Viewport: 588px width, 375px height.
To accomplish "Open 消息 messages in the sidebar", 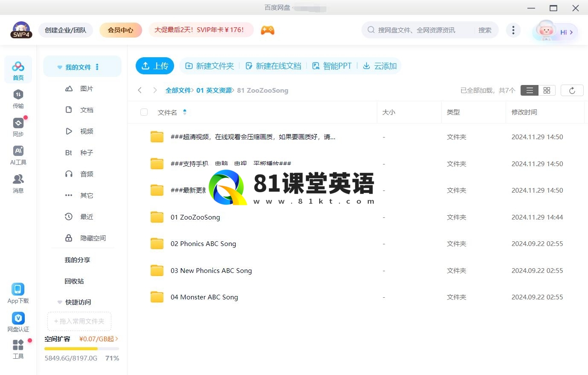I will 18,183.
